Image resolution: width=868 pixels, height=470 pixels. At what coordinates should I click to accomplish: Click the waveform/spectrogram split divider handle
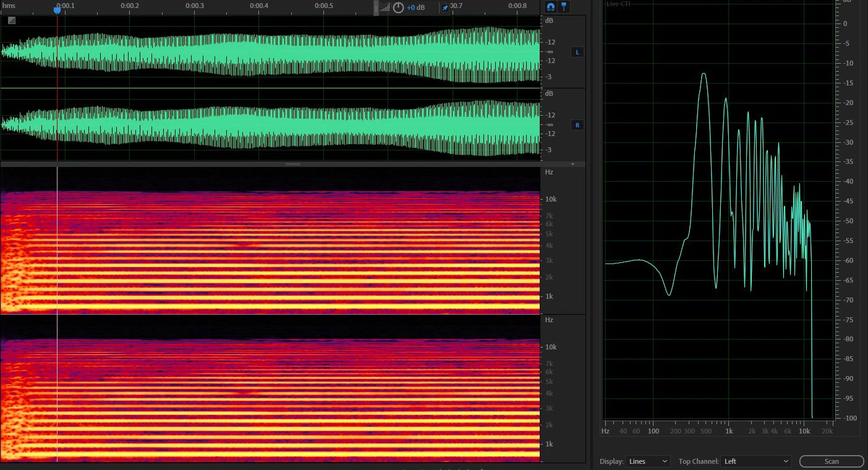click(x=293, y=164)
